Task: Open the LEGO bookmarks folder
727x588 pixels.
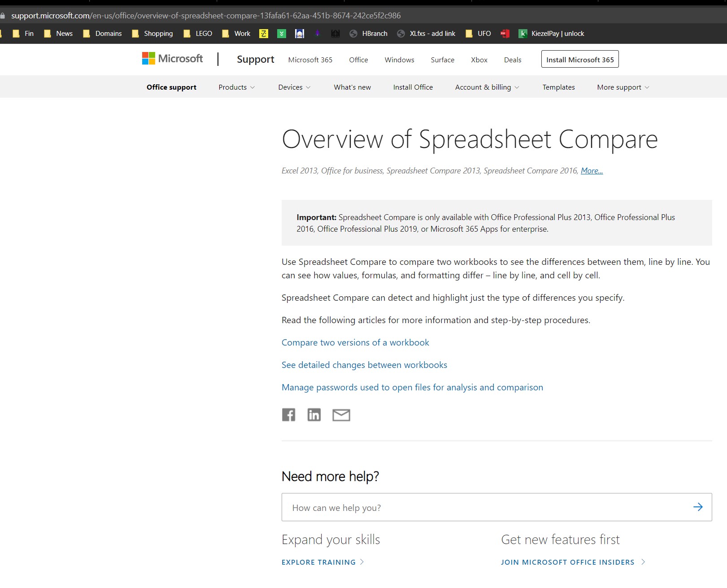Action: 198,34
